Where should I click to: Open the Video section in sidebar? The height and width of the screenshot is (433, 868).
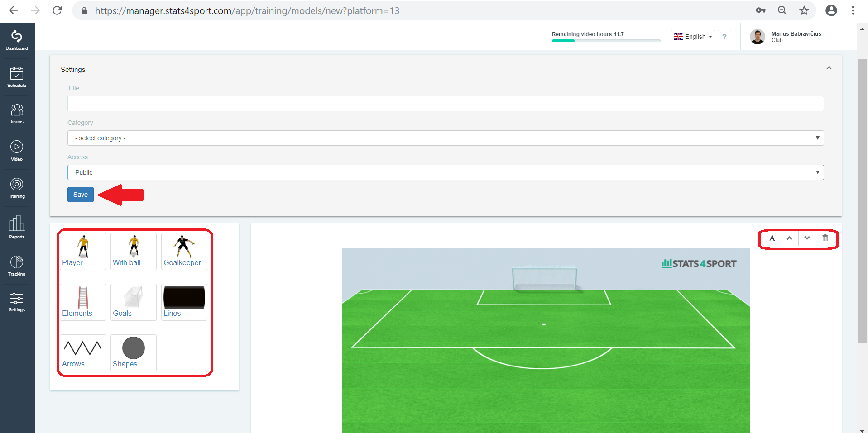pyautogui.click(x=17, y=151)
